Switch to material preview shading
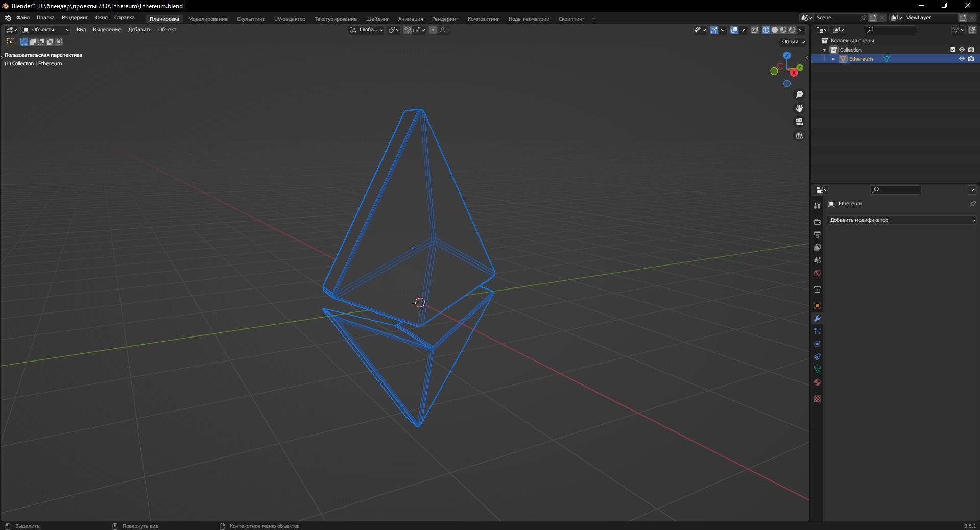This screenshot has width=980, height=530. point(783,30)
